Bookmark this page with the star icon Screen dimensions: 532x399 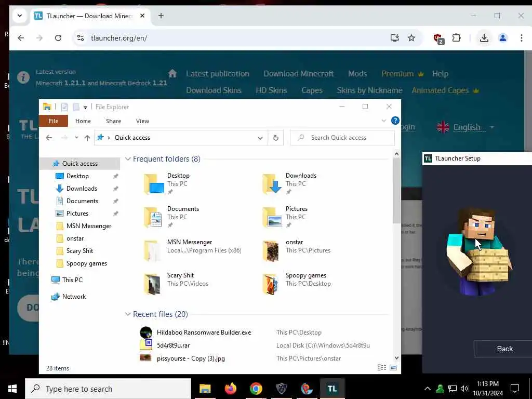click(x=411, y=37)
